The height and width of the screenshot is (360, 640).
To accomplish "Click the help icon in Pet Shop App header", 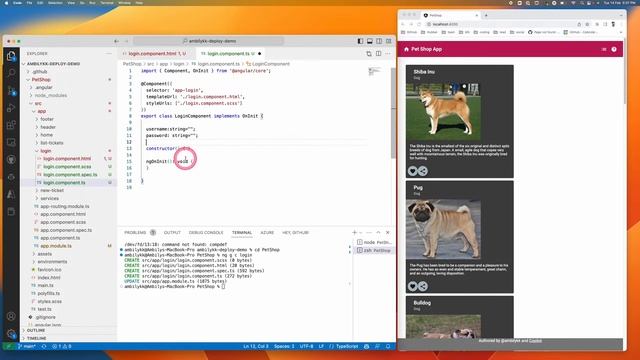I will pos(614,49).
